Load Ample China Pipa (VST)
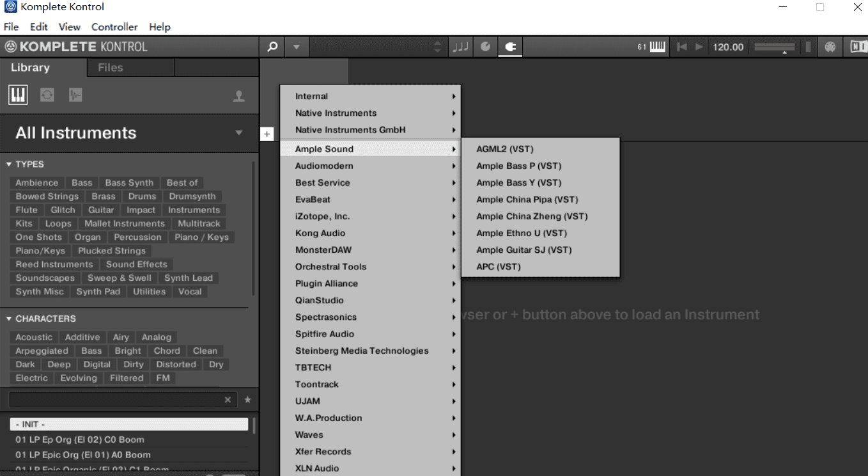This screenshot has width=868, height=476. pos(540,200)
